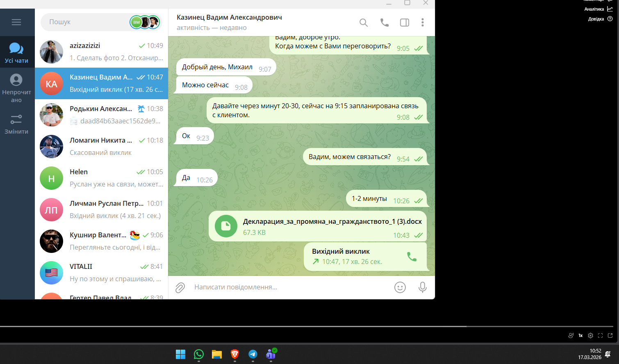Click the 'Ок' message bubble

195,136
